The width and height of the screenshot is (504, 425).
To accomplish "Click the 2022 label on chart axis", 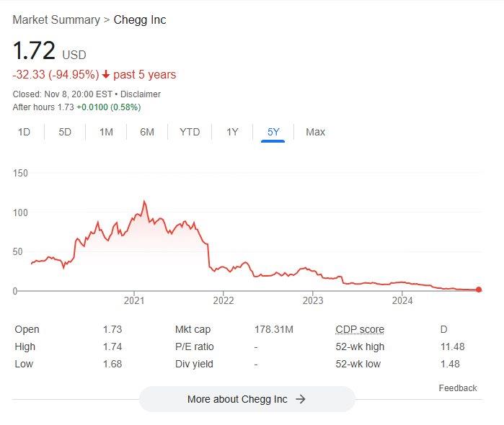I will coord(224,301).
